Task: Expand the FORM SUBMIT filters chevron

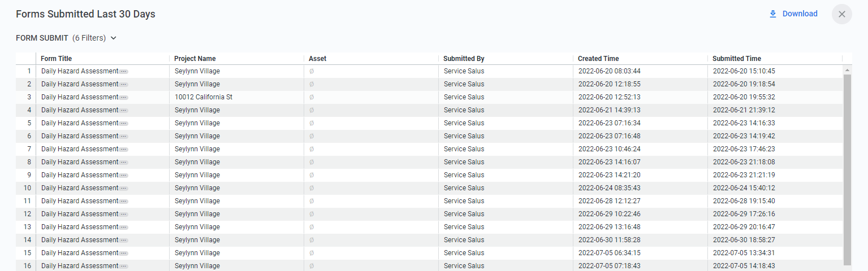Action: point(113,38)
